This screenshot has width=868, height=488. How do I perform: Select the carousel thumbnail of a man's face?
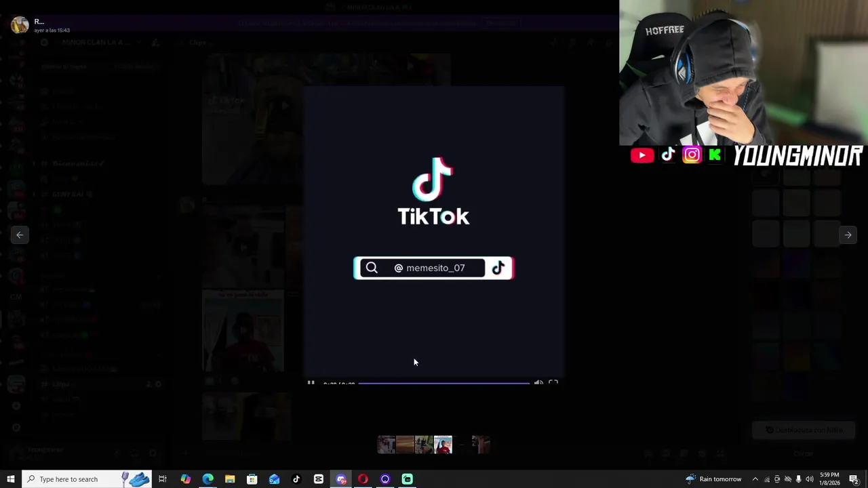tap(387, 445)
